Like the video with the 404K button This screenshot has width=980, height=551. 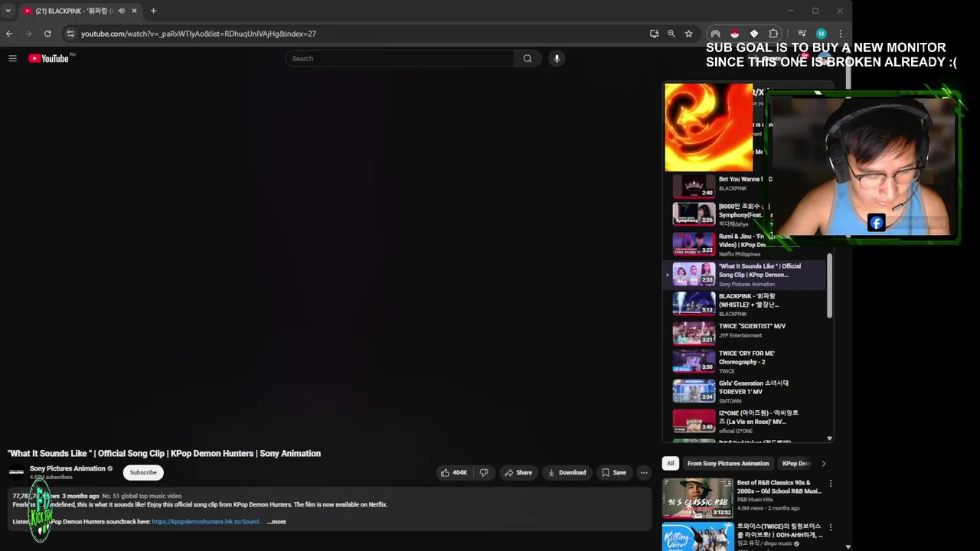pos(453,472)
